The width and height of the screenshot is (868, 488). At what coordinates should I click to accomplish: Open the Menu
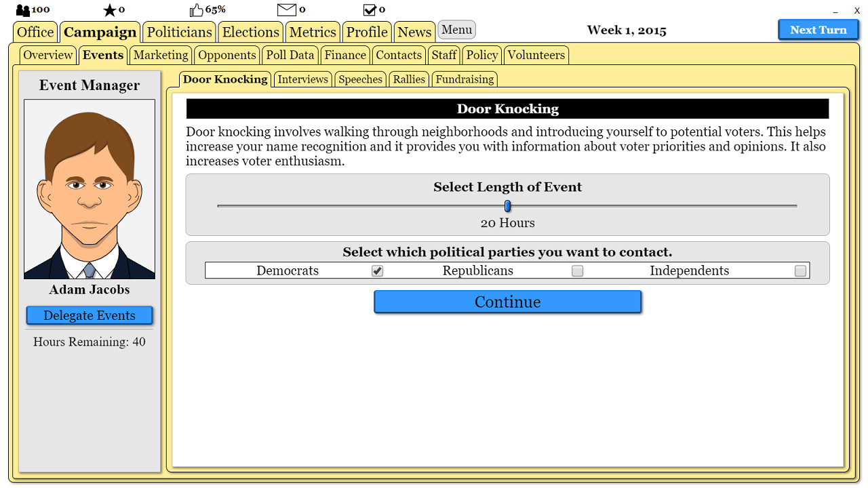click(456, 29)
